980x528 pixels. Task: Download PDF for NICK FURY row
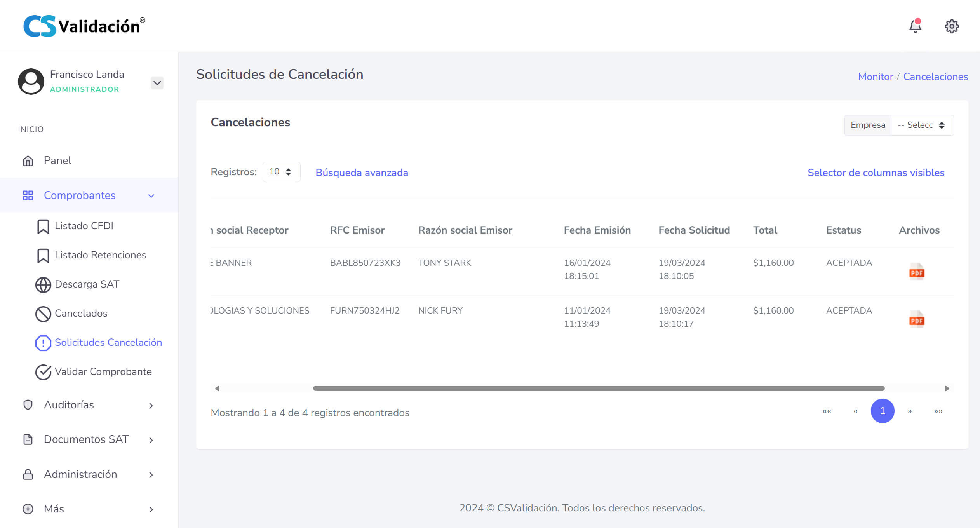coord(917,319)
